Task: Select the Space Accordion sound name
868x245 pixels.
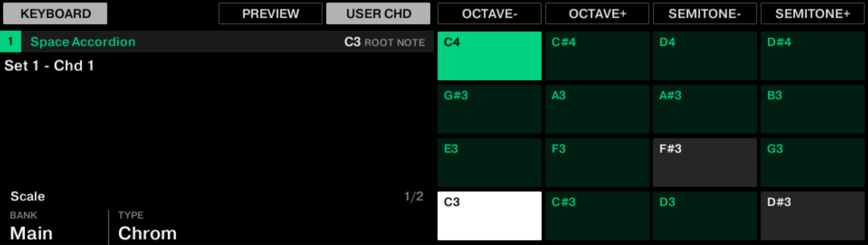Action: point(83,42)
